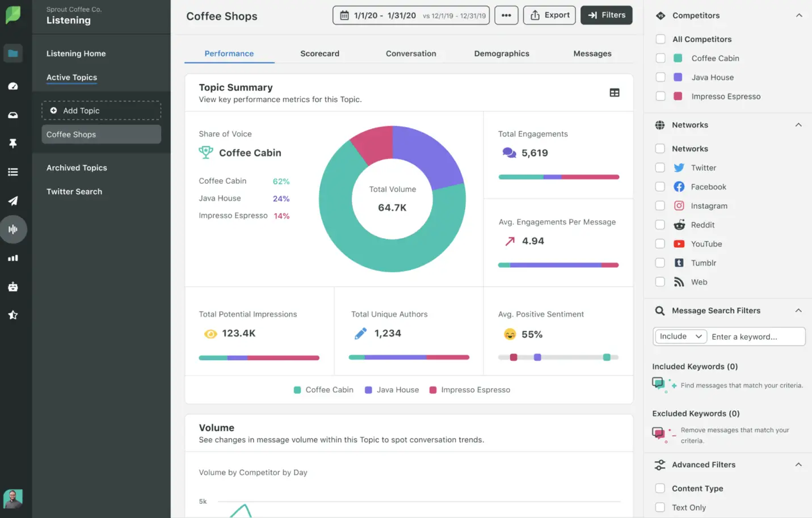Viewport: 812px width, 518px height.
Task: Click the Twitter bird icon
Action: coord(679,168)
